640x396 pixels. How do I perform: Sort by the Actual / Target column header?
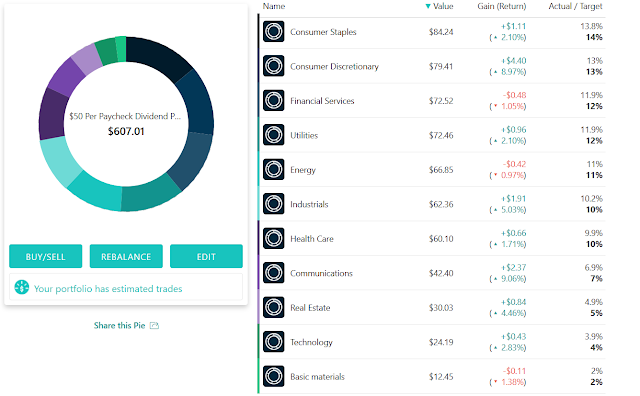pyautogui.click(x=575, y=6)
